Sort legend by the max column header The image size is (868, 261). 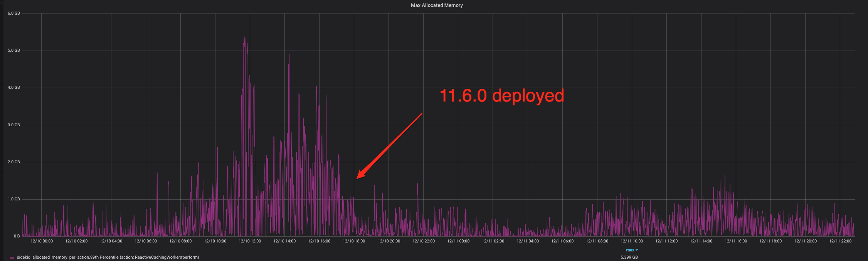[x=630, y=250]
